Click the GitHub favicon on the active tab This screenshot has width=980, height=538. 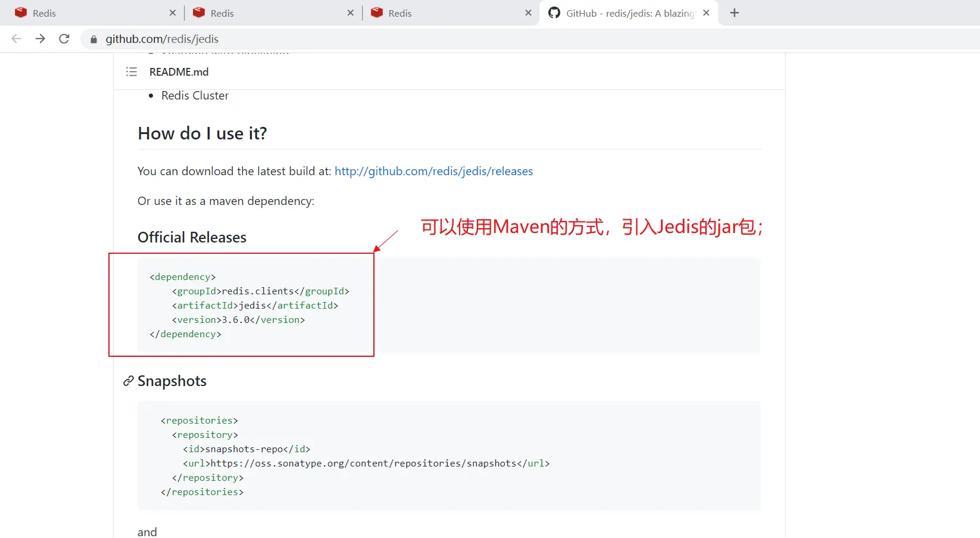[554, 13]
